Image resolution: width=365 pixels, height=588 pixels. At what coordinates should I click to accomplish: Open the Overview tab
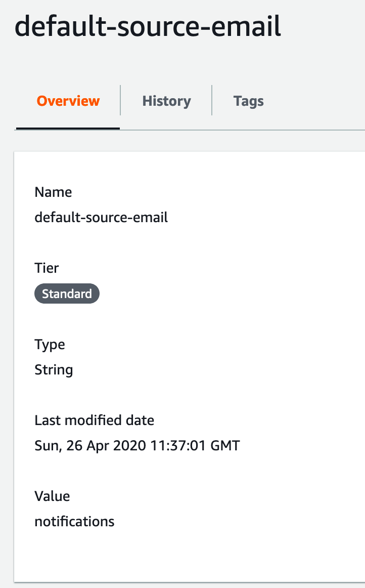pyautogui.click(x=68, y=101)
